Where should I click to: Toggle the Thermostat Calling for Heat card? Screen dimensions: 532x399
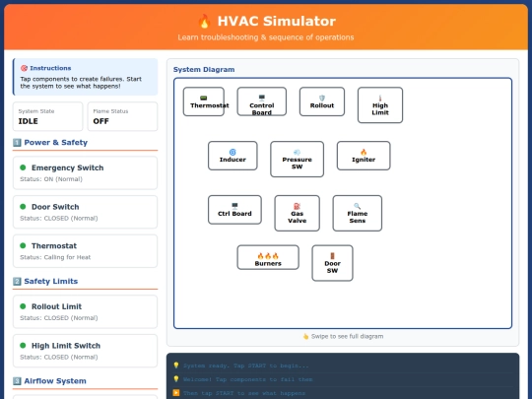(85, 251)
